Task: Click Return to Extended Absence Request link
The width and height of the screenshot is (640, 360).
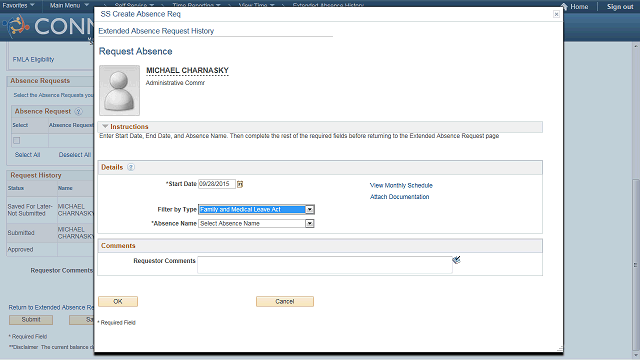Action: click(51, 307)
